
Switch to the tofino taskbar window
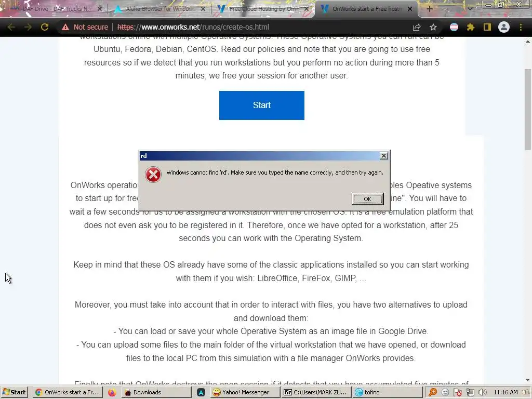(x=388, y=392)
